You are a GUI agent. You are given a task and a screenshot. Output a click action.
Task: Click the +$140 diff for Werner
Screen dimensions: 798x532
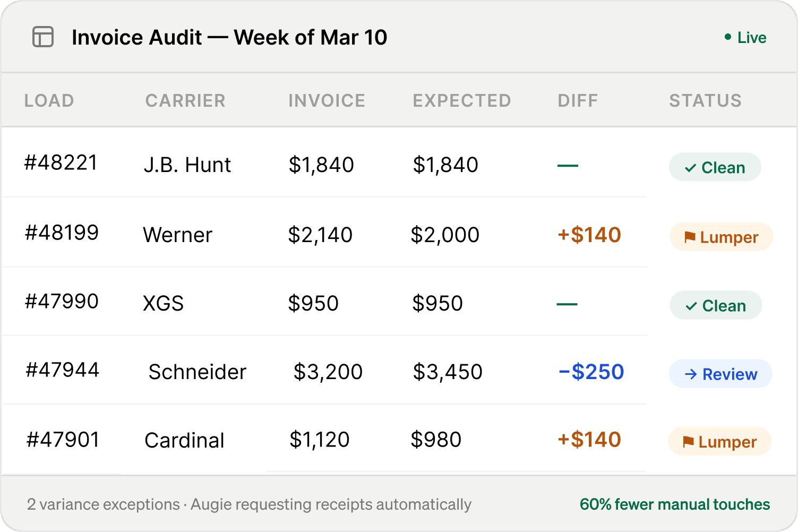589,235
